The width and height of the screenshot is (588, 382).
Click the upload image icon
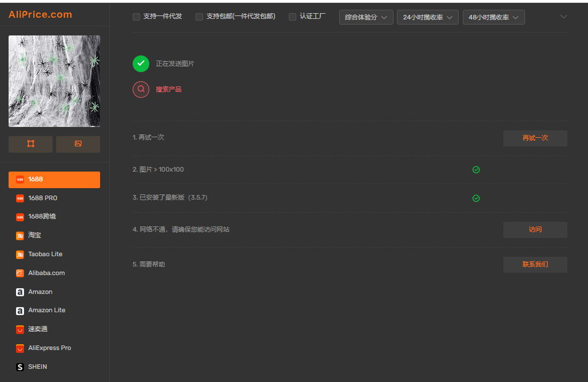78,144
